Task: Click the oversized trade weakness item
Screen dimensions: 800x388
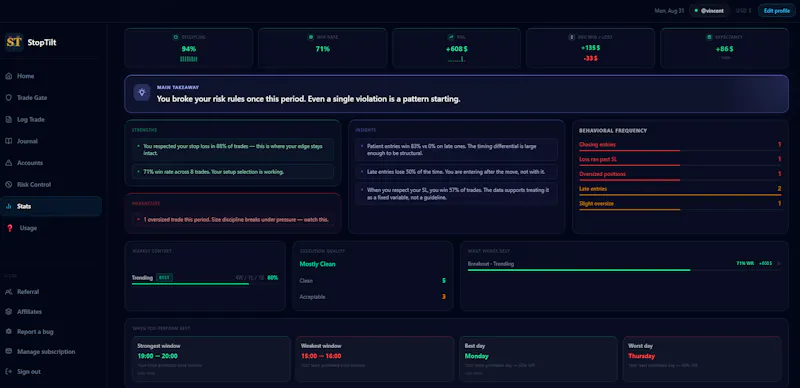Action: [x=233, y=220]
